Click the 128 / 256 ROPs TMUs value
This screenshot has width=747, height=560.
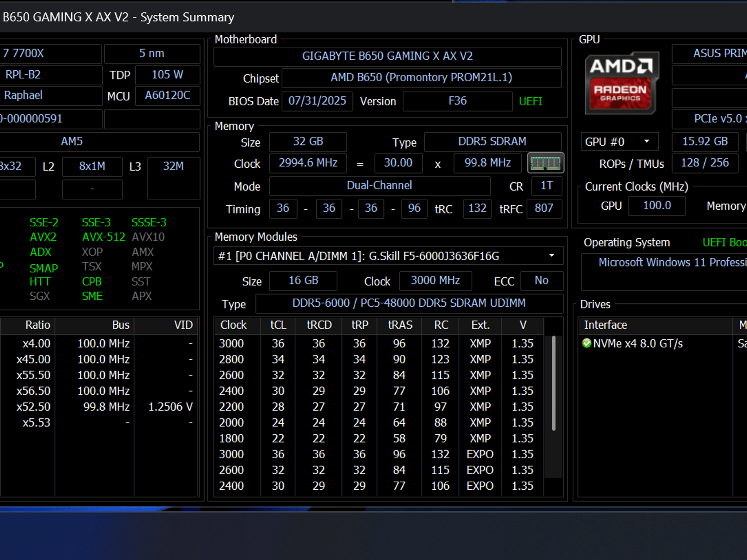click(705, 163)
